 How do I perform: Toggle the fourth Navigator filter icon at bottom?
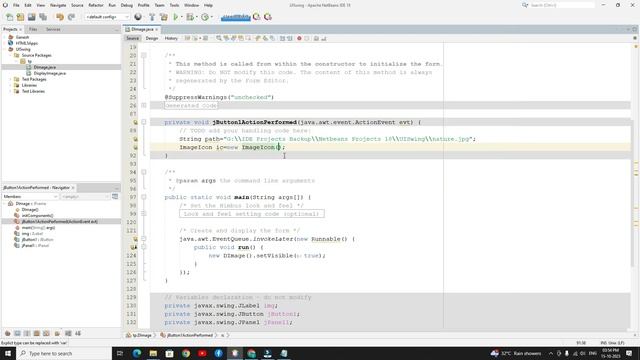click(37, 333)
